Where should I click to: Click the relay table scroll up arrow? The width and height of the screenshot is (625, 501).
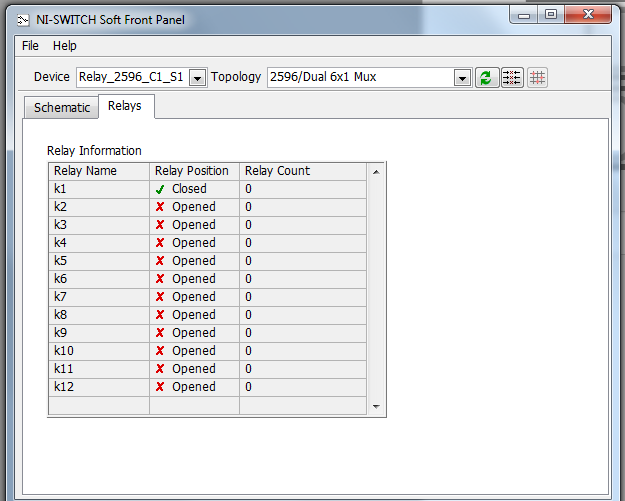pos(376,172)
